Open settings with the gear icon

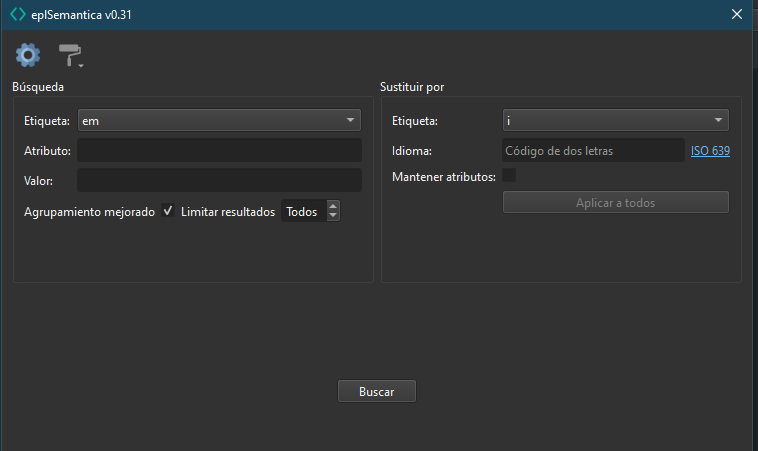coord(28,55)
